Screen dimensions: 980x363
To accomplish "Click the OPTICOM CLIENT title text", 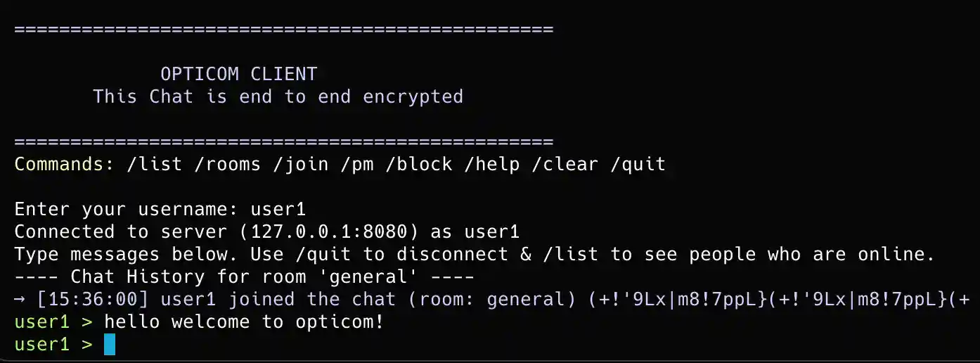I will coord(239,74).
